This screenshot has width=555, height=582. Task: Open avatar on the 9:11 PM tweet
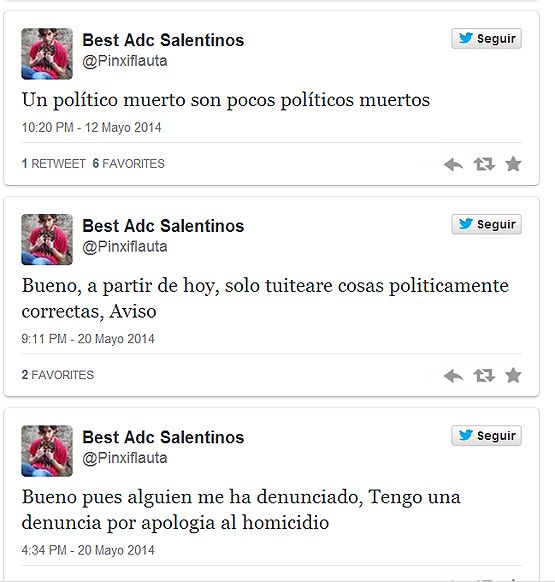[x=47, y=239]
